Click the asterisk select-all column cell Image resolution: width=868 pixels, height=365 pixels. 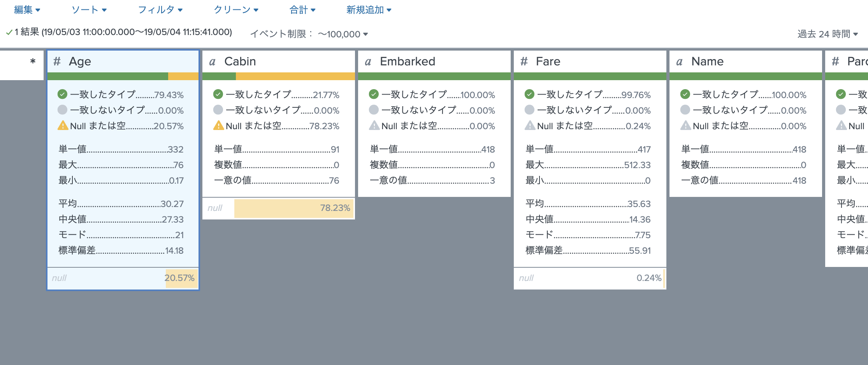(33, 61)
